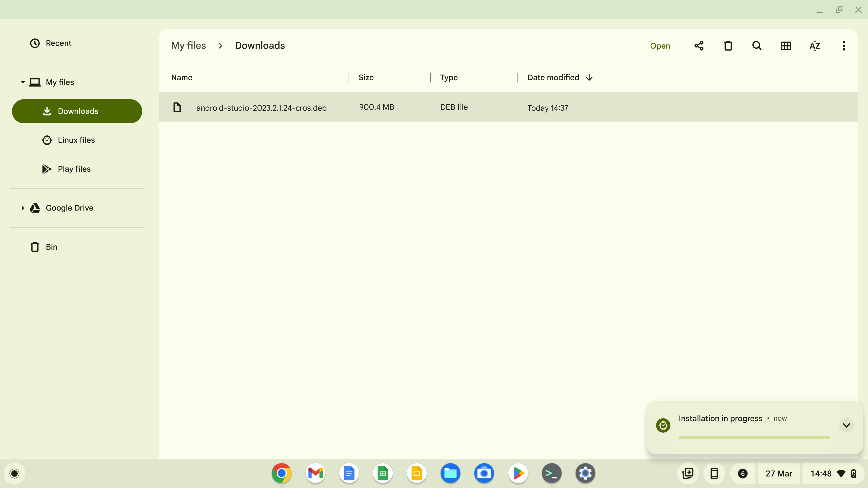Image resolution: width=868 pixels, height=488 pixels.
Task: Open the Terminal app from the shelf
Action: pos(551,473)
